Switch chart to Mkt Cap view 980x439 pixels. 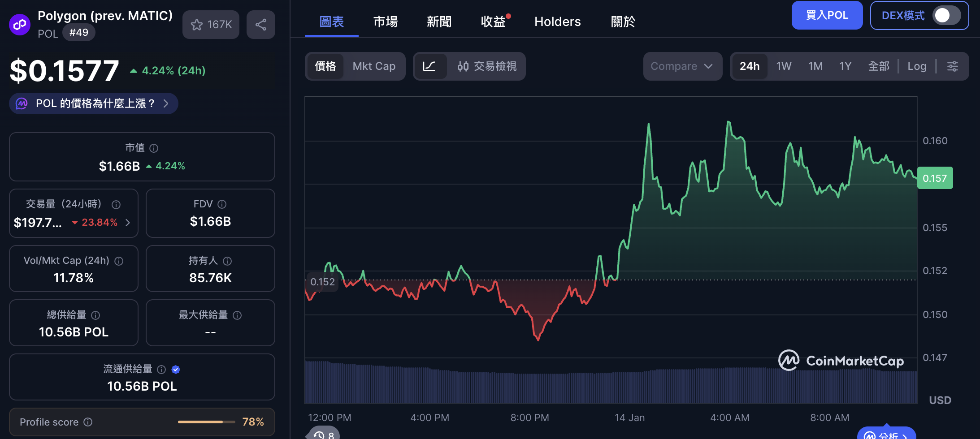pos(374,66)
